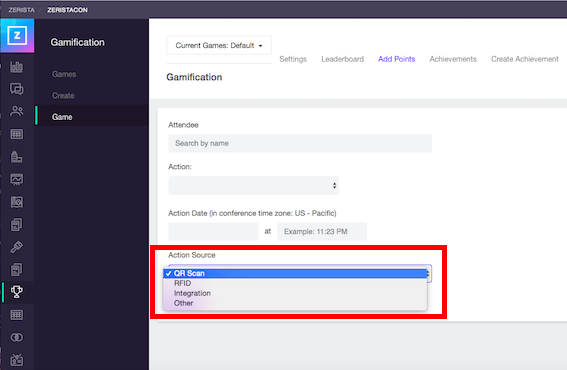Open the chat messages sidebar icon
The image size is (567, 370).
point(17,89)
